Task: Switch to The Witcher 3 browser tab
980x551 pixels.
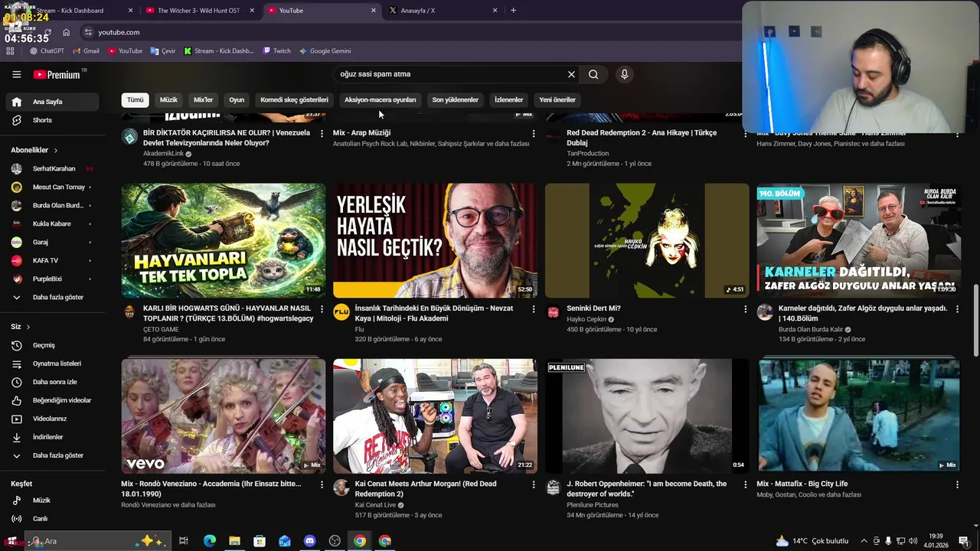Action: click(199, 11)
